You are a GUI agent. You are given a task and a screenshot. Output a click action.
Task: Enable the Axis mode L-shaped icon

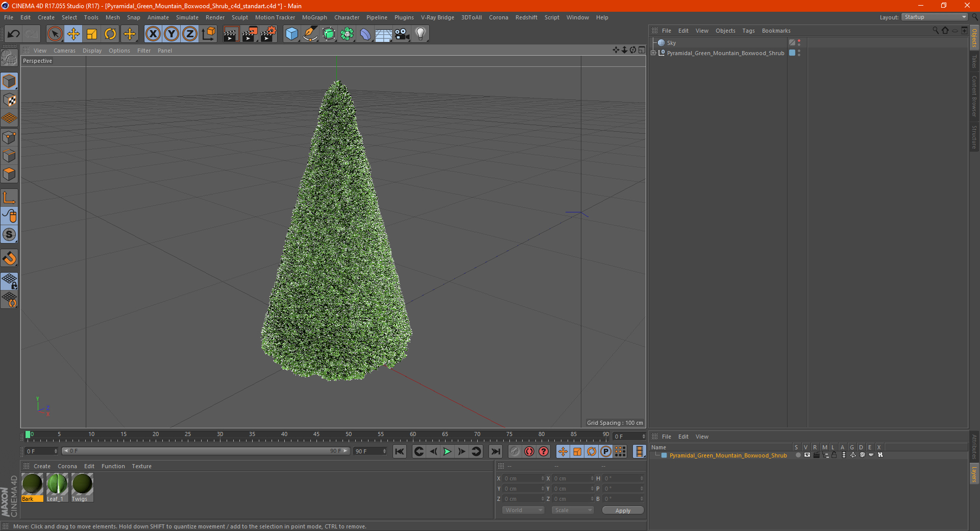[x=9, y=198]
